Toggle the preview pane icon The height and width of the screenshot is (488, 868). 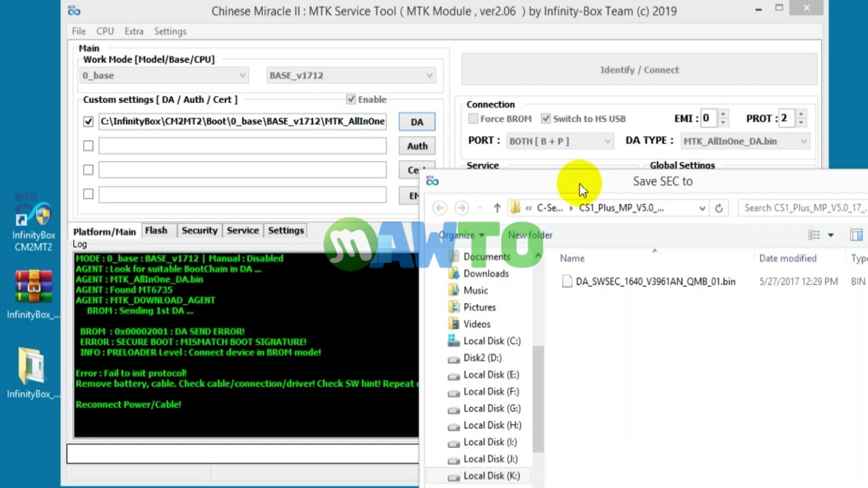tap(856, 235)
